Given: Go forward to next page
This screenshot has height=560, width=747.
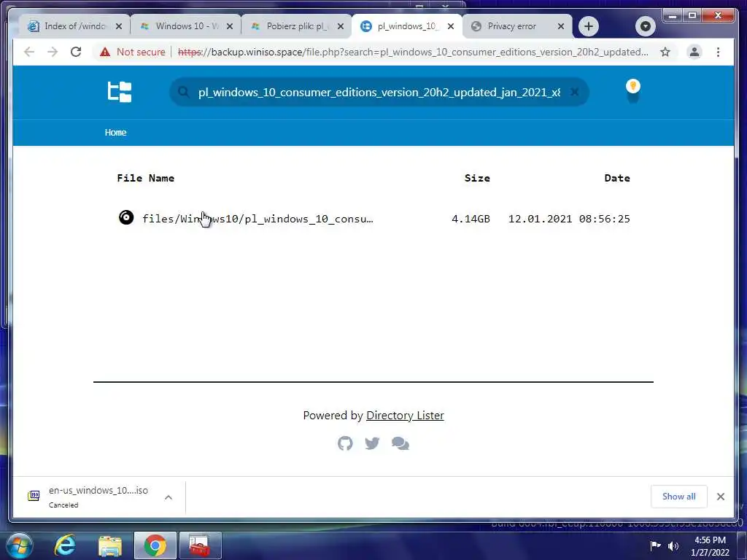Looking at the screenshot, I should (x=53, y=52).
